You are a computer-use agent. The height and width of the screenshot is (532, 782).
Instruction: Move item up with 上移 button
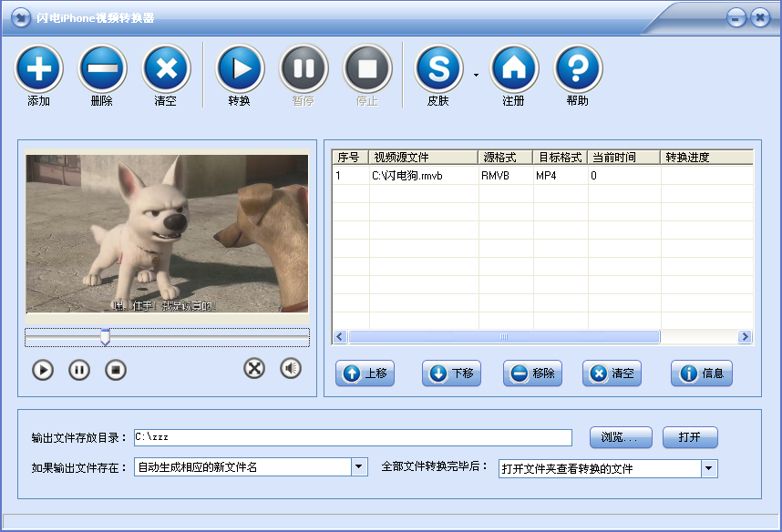[365, 373]
